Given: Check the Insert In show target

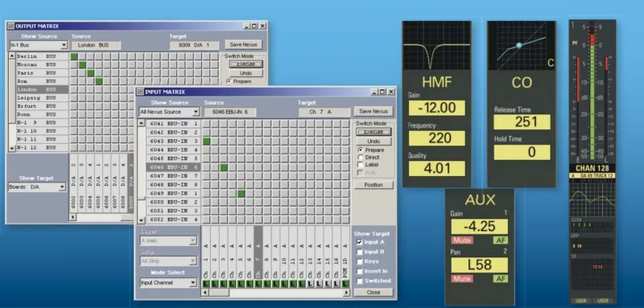Looking at the screenshot, I should (360, 271).
